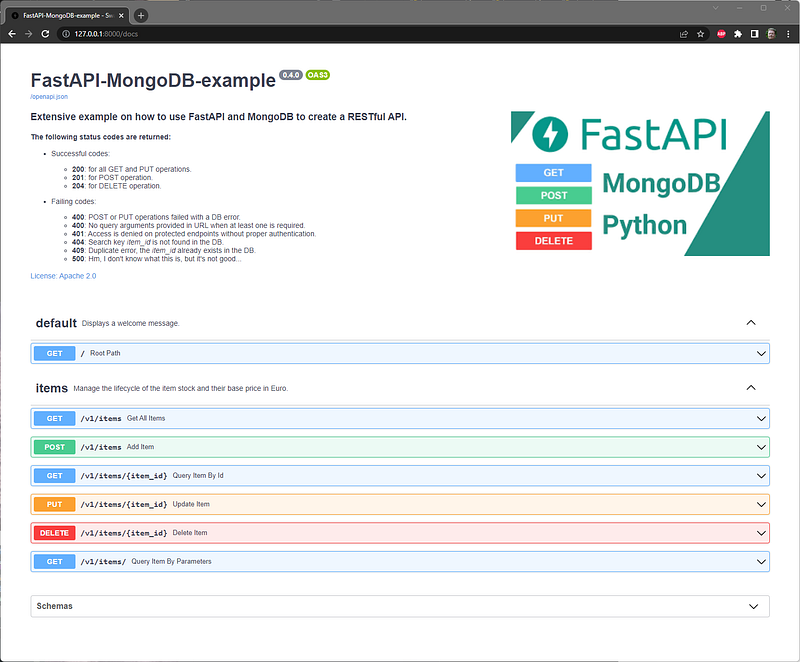Go back with the browser back arrow
Image resolution: width=800 pixels, height=662 pixels.
(x=12, y=34)
